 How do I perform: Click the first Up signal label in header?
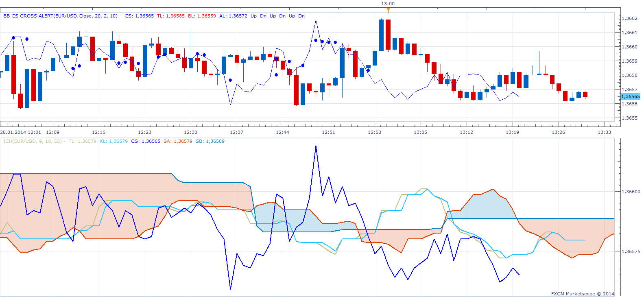[254, 16]
